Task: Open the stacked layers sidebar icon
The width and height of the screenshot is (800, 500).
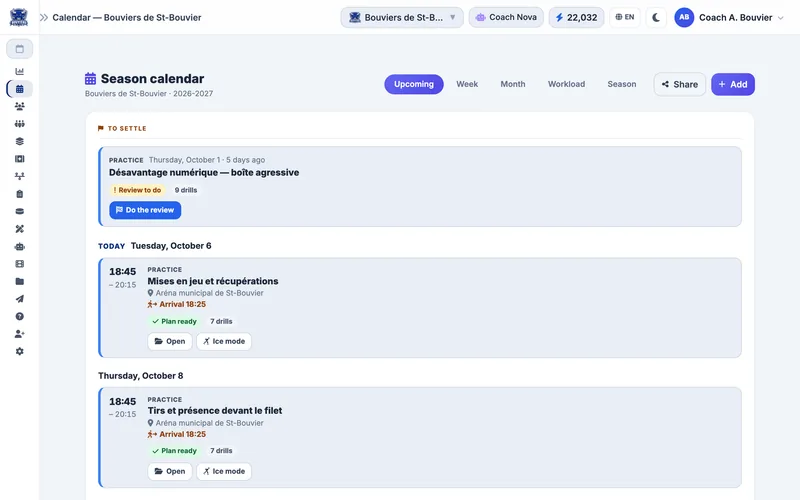Action: point(19,141)
